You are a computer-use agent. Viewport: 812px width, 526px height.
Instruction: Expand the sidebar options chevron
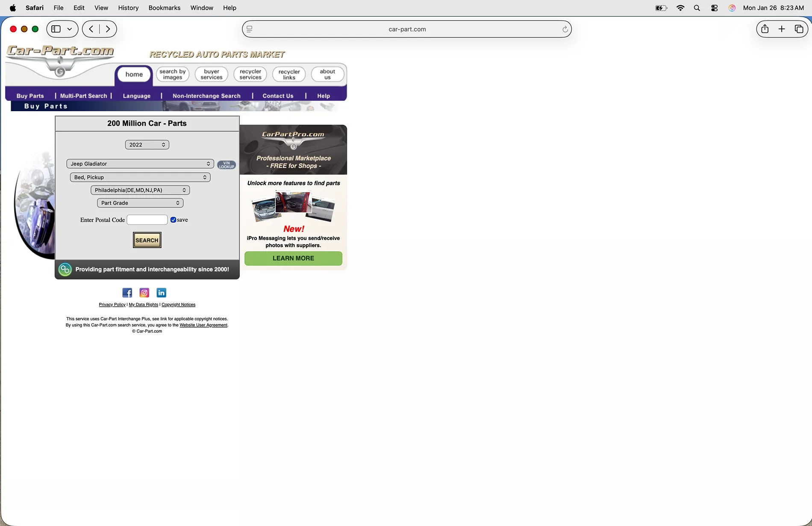pyautogui.click(x=70, y=29)
